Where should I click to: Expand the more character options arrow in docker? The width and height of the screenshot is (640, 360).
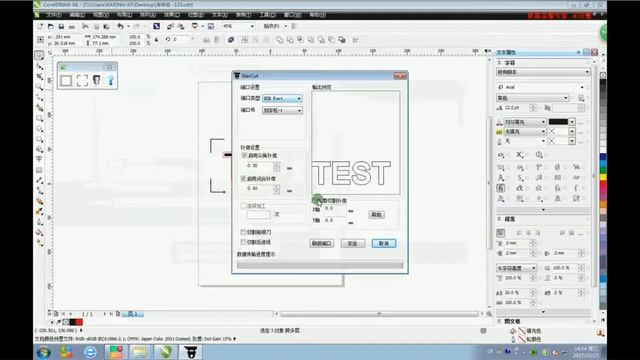543,210
